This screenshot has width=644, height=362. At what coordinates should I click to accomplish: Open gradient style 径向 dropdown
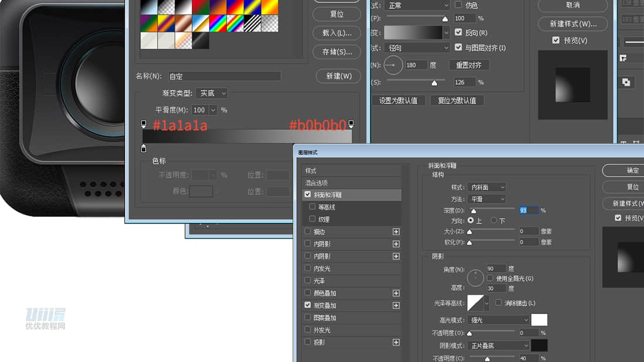pyautogui.click(x=417, y=48)
